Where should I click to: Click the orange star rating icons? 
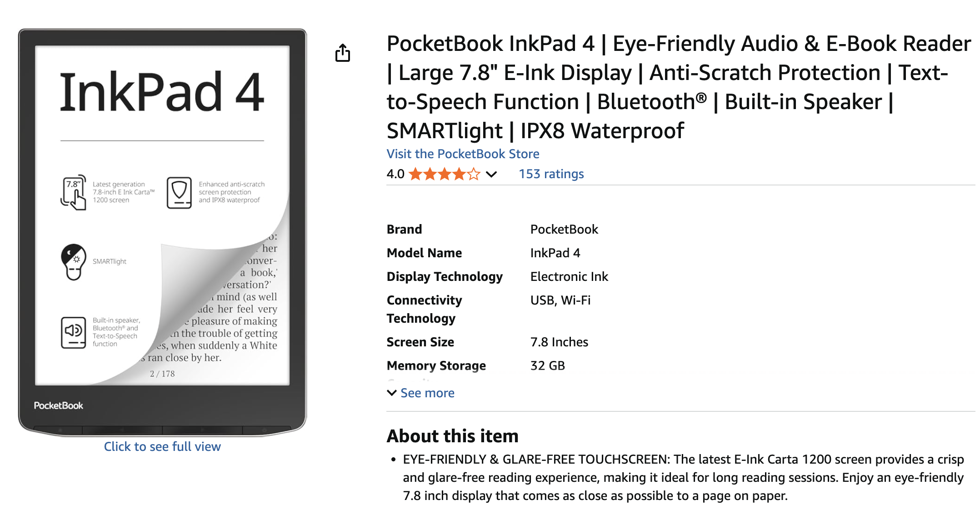[444, 174]
